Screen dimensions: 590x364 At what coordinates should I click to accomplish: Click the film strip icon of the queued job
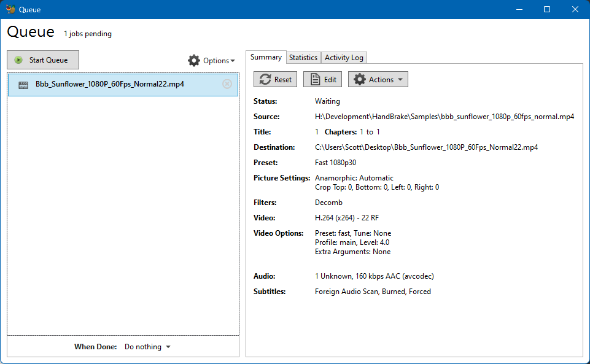(23, 85)
